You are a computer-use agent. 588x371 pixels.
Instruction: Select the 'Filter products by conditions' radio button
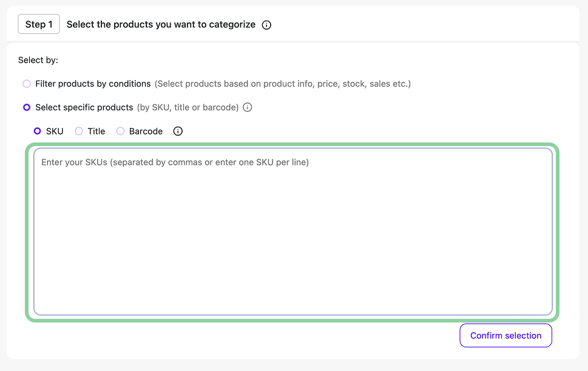click(27, 84)
